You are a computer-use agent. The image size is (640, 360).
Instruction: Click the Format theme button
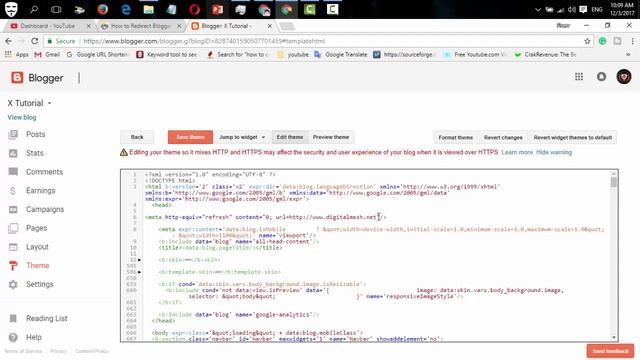tap(456, 138)
